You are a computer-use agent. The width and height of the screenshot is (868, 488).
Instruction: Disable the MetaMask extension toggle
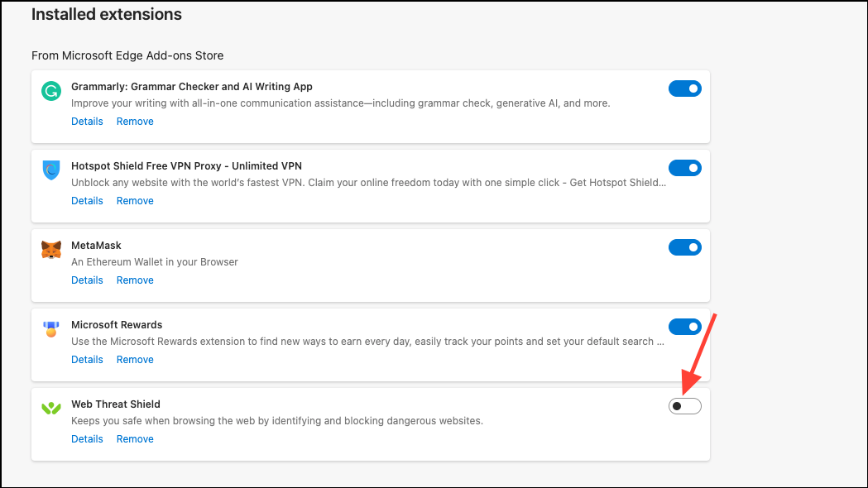[684, 247]
